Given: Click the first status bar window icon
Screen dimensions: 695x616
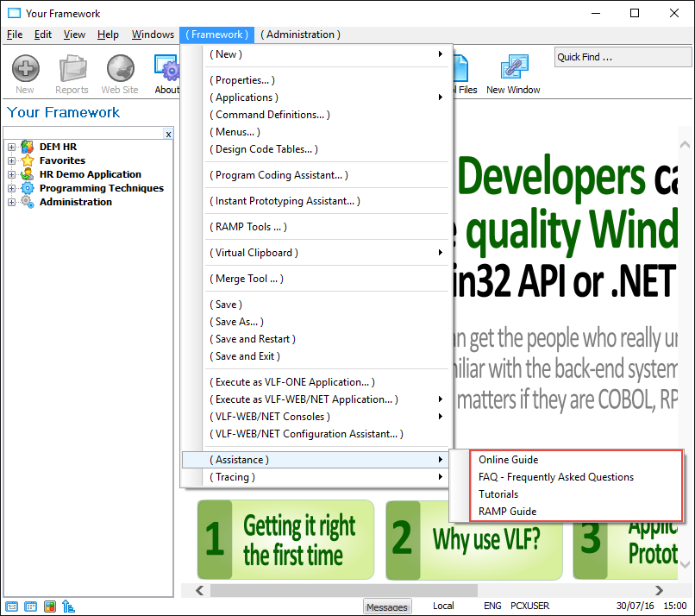Looking at the screenshot, I should tap(11, 607).
